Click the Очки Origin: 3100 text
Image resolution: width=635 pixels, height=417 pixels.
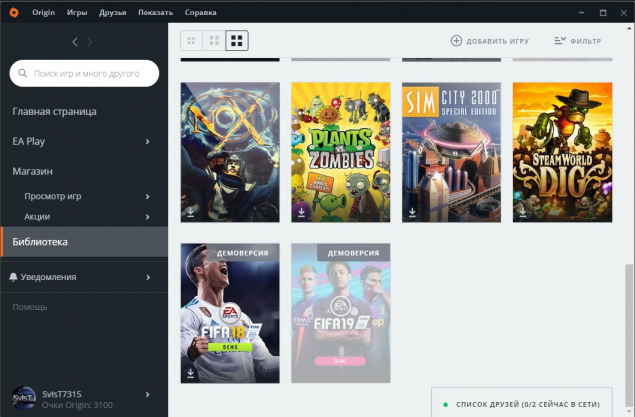pyautogui.click(x=77, y=405)
